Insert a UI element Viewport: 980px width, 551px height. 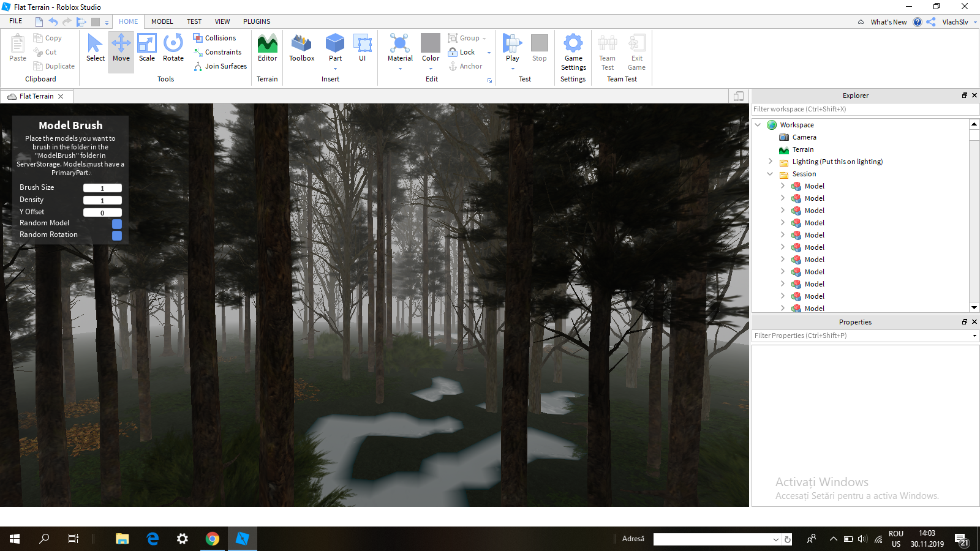click(363, 49)
